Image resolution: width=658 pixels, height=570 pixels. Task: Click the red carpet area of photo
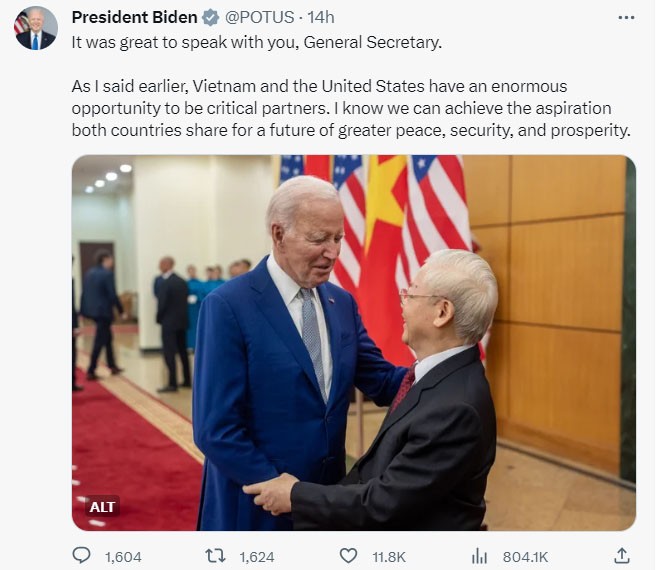(126, 445)
